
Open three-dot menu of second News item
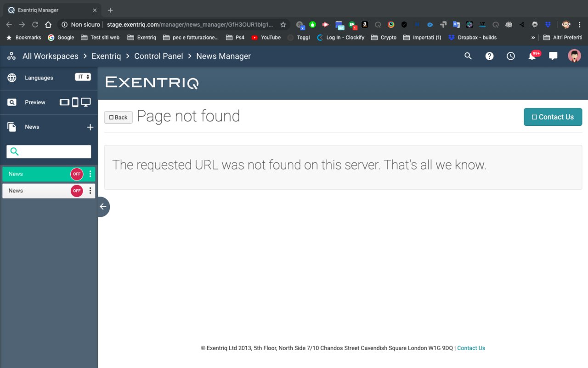click(90, 191)
